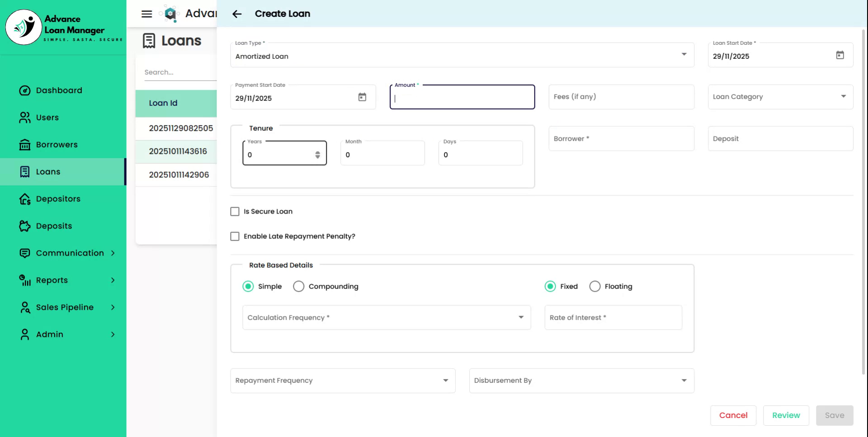Open the Calculation Frequency dropdown

coord(386,318)
